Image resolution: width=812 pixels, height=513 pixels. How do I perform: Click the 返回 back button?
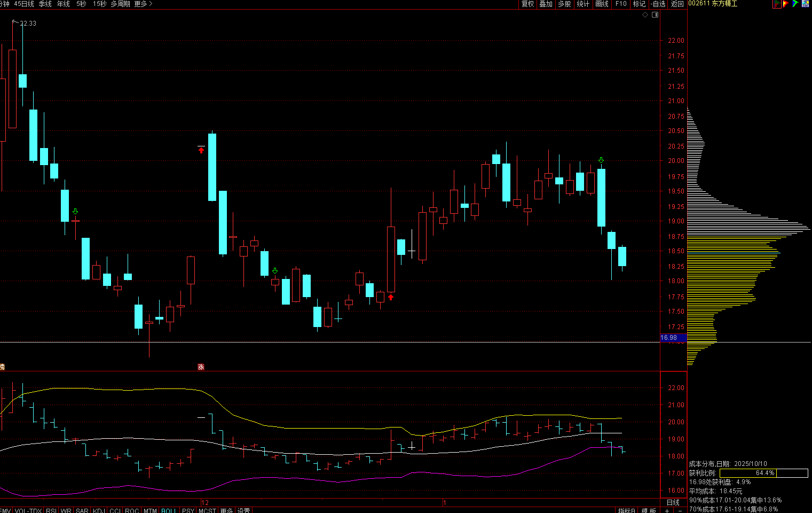coord(677,4)
